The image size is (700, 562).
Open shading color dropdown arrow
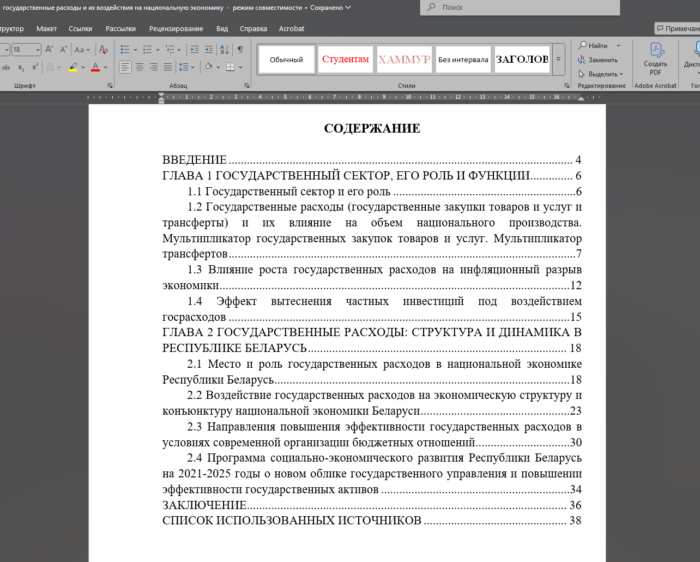tap(218, 67)
